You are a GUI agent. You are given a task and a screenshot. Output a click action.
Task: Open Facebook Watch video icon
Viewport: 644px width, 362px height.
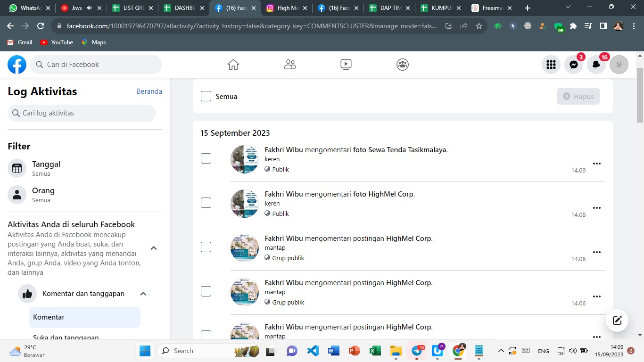pyautogui.click(x=346, y=65)
